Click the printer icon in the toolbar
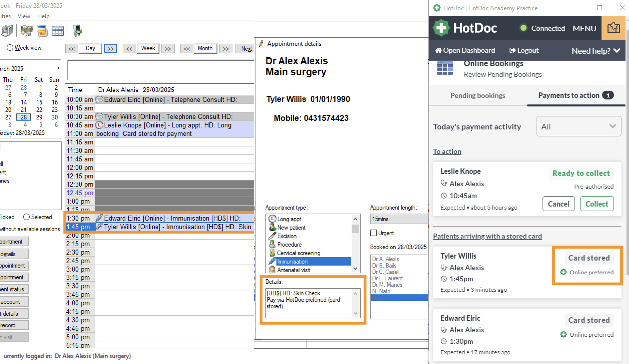The width and height of the screenshot is (629, 364). tap(7, 31)
